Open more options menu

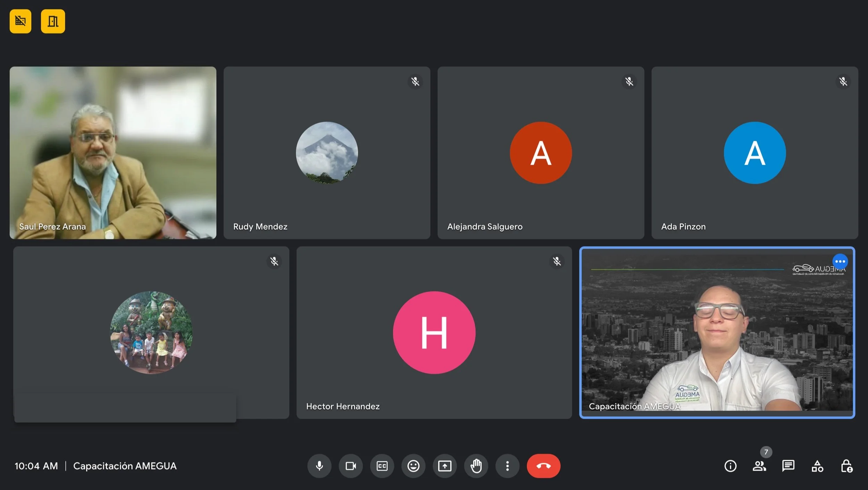507,466
